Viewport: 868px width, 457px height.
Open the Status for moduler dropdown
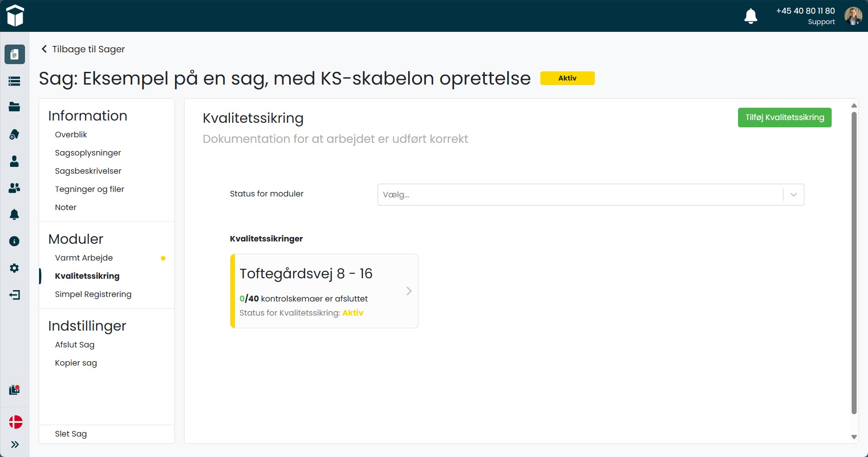click(590, 194)
